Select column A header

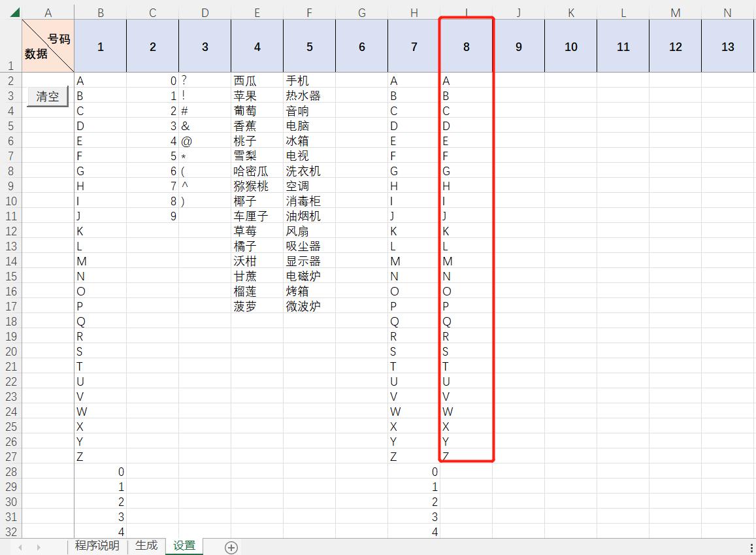(48, 11)
